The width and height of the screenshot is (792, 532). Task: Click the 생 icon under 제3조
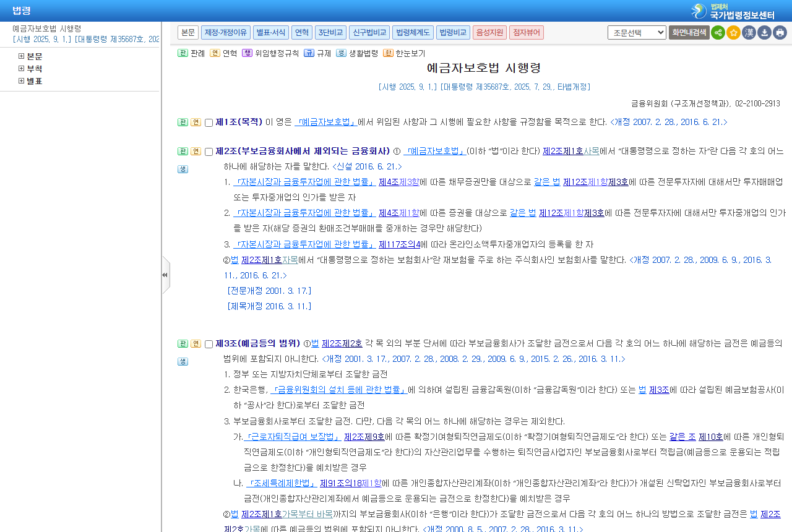(x=183, y=361)
